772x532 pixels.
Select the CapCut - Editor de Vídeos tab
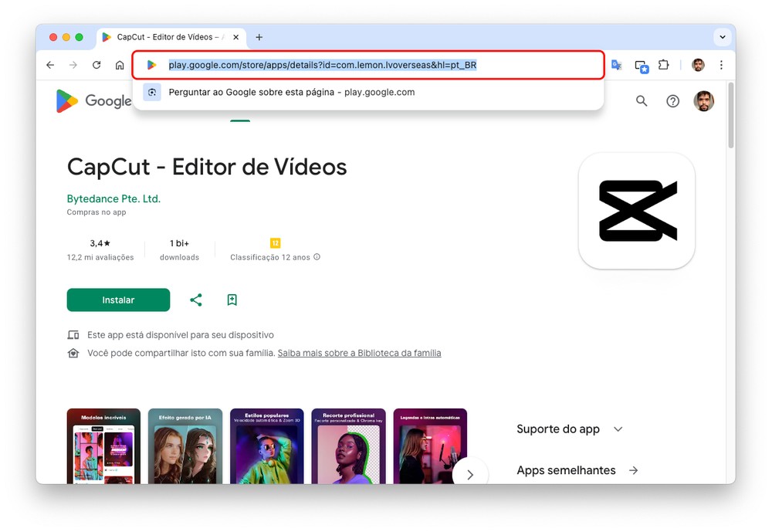[171, 37]
